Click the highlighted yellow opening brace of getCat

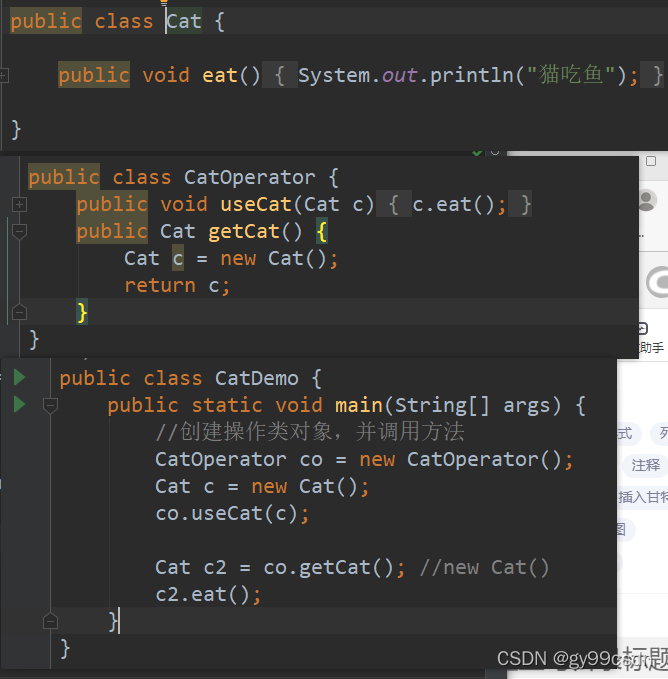tap(322, 232)
